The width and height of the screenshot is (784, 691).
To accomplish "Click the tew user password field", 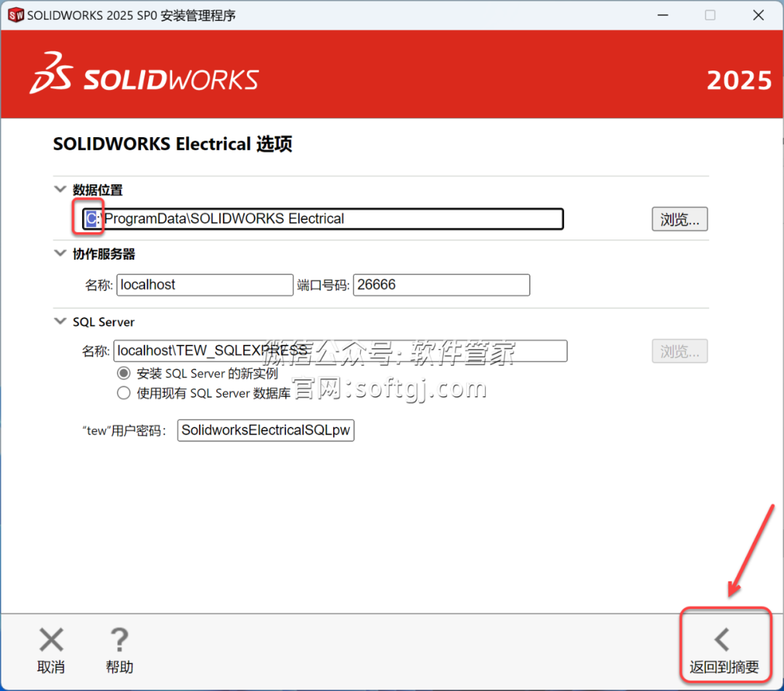I will (266, 430).
